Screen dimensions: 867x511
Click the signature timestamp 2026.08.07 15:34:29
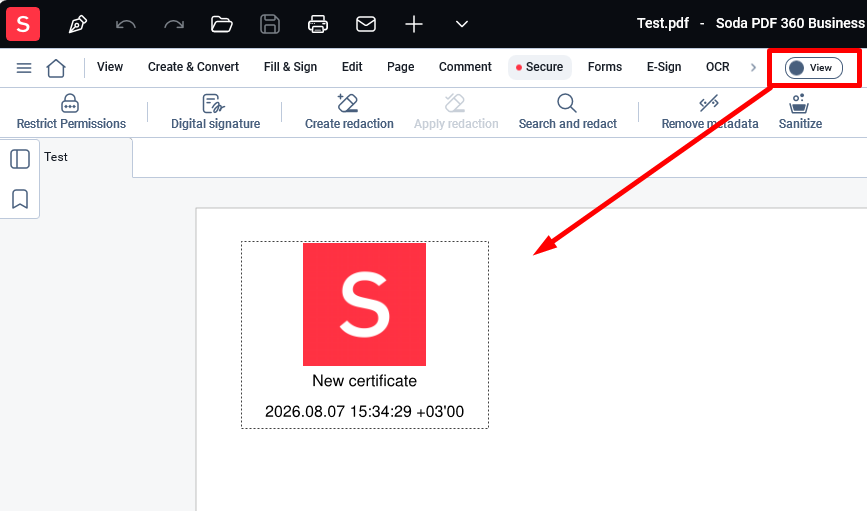[364, 411]
